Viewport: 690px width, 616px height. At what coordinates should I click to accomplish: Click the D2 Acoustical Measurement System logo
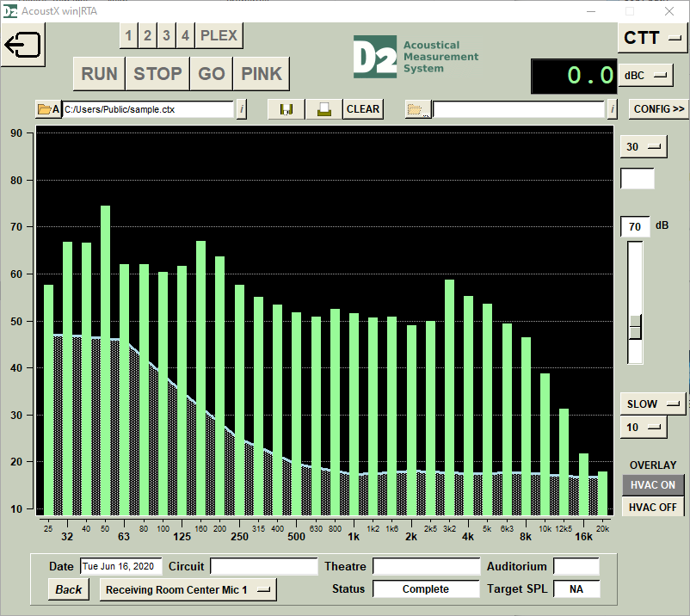coord(416,57)
